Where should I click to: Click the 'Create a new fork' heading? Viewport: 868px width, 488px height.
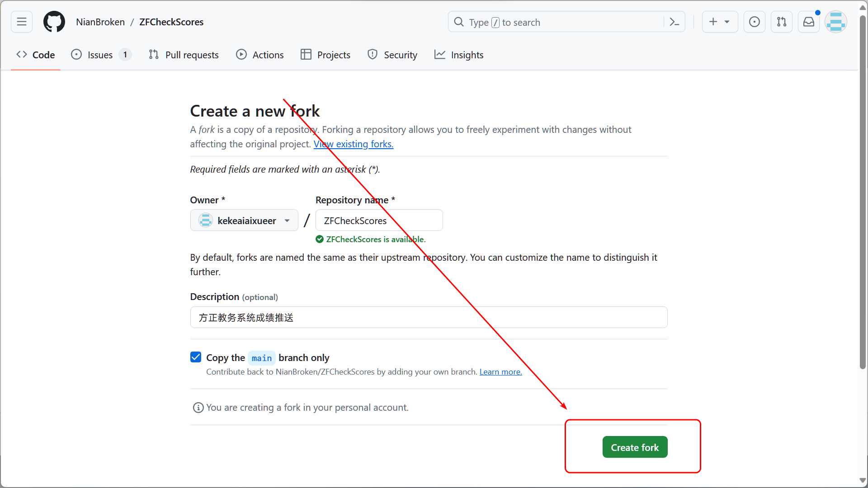point(255,111)
